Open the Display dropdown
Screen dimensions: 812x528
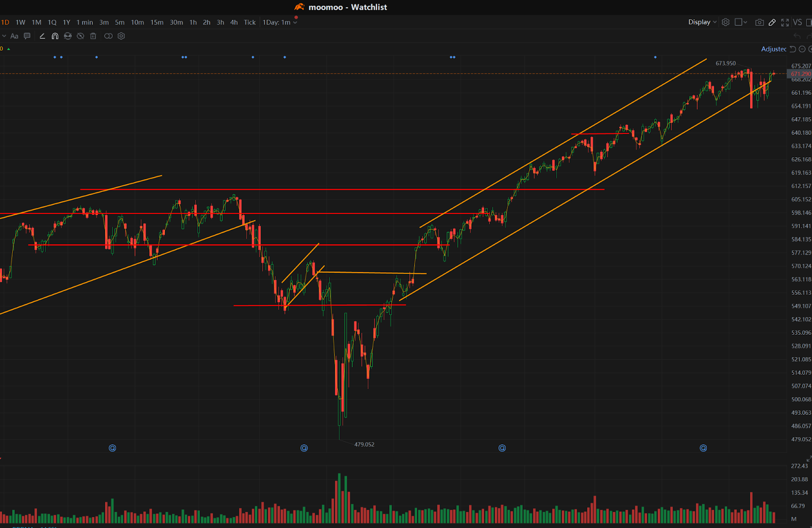coord(702,22)
